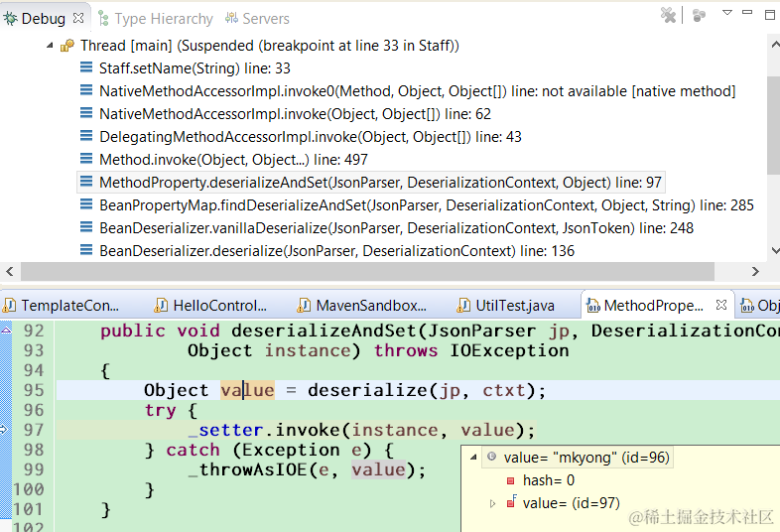Click horizontal scrollbar left arrow in Debug view
Image resolution: width=780 pixels, height=532 pixels.
[x=10, y=271]
